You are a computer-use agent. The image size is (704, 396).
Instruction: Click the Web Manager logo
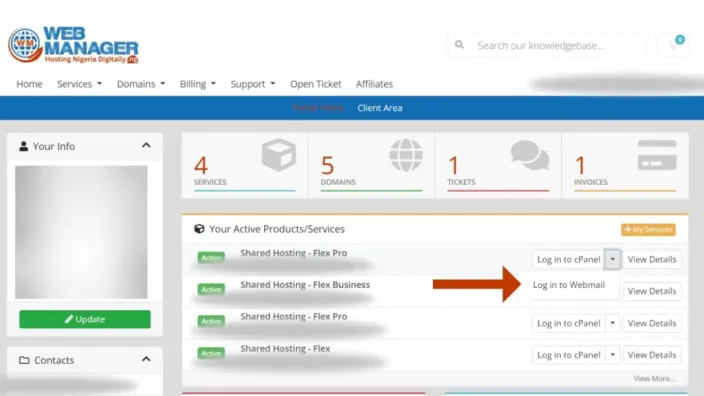tap(73, 45)
